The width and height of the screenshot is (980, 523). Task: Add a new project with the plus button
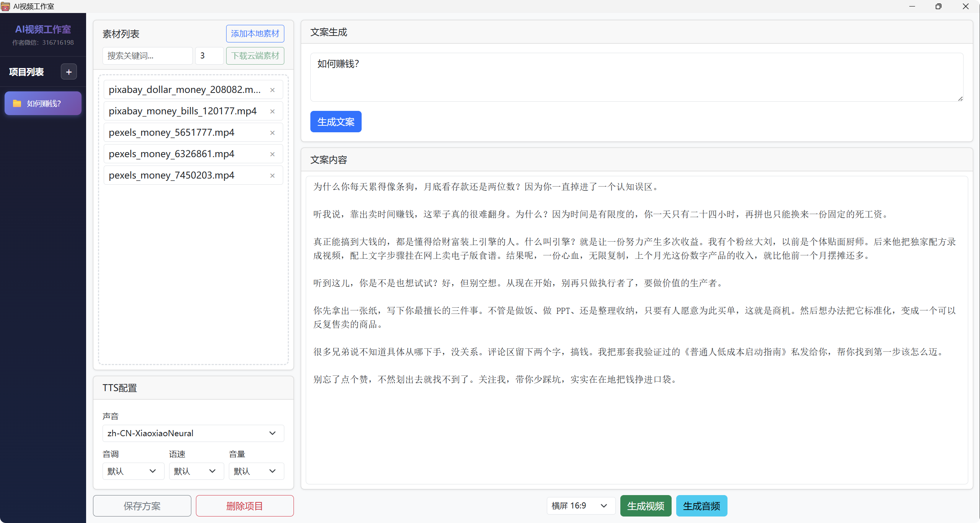[69, 72]
